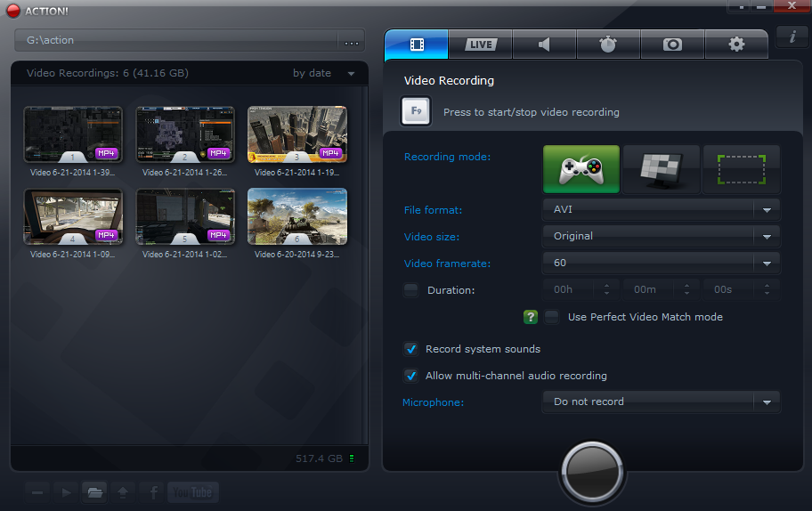
Task: Click the play recording icon
Action: click(66, 492)
